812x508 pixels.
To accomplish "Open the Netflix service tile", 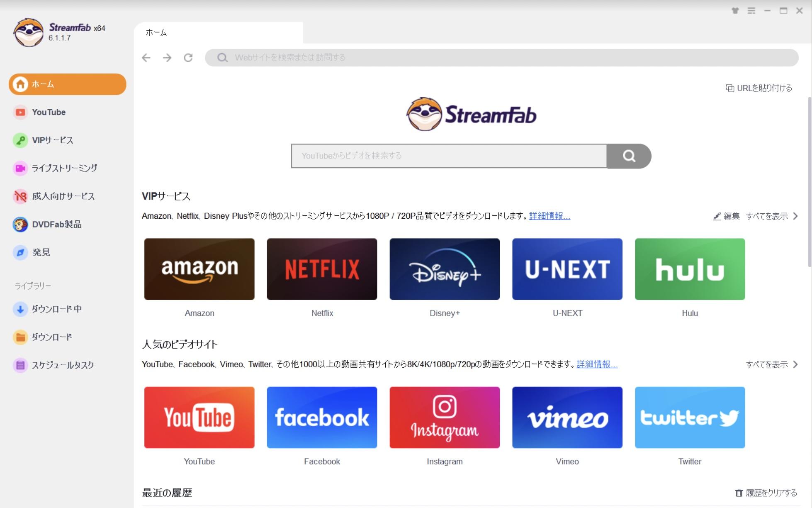I will coord(322,269).
